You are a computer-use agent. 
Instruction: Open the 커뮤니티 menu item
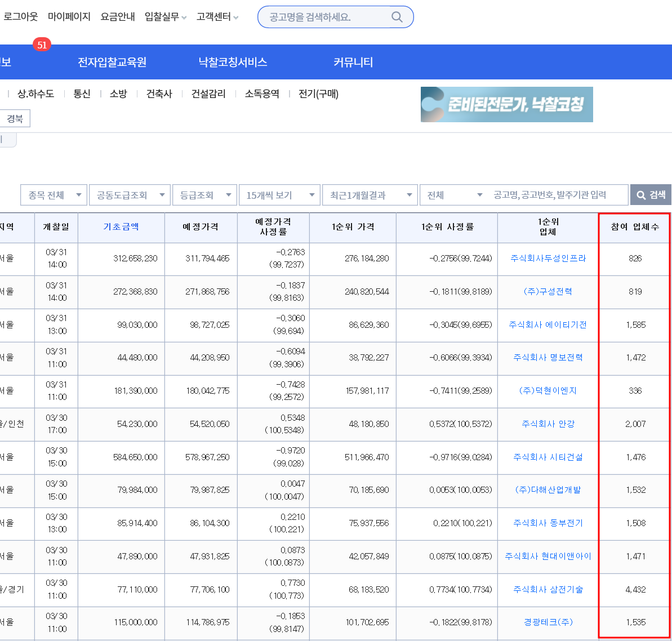353,62
